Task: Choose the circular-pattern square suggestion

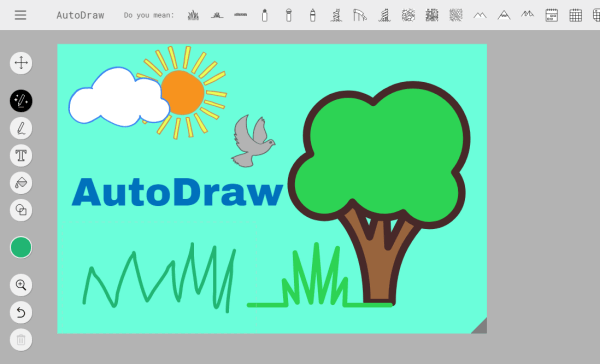Action: tap(408, 16)
